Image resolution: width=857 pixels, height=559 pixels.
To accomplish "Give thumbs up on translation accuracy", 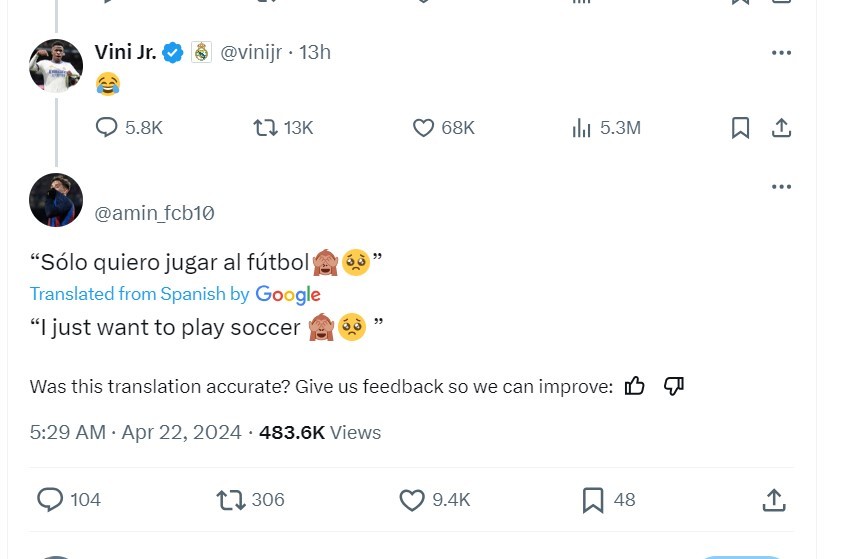I will point(635,386).
